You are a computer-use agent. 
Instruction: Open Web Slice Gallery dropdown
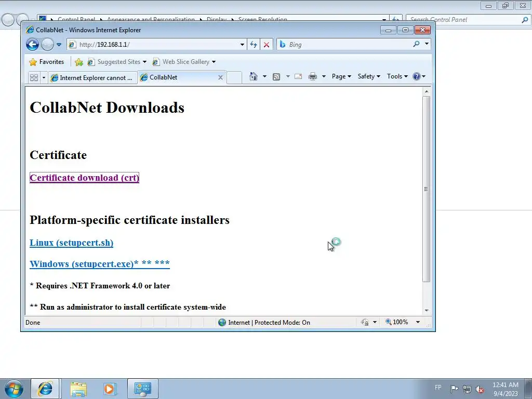[184, 62]
